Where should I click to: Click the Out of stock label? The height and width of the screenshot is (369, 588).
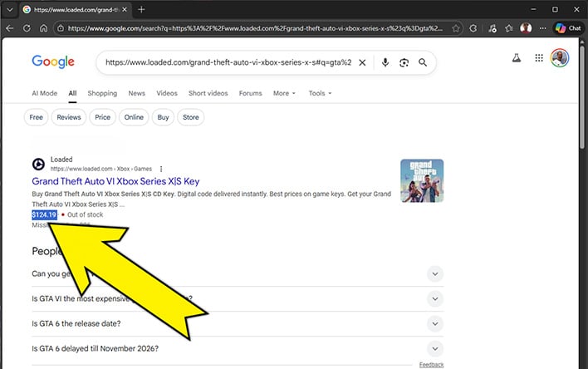pyautogui.click(x=85, y=214)
